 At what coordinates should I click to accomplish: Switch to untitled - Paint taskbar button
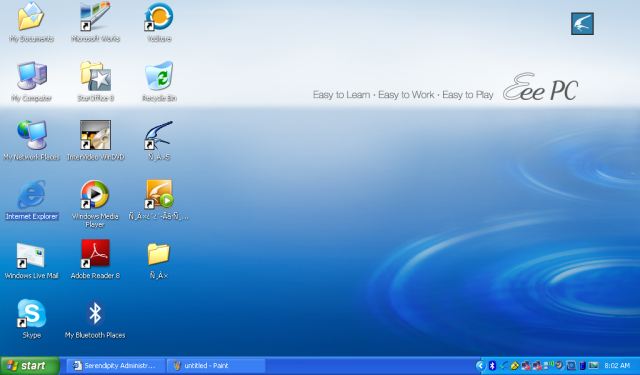tap(216, 366)
